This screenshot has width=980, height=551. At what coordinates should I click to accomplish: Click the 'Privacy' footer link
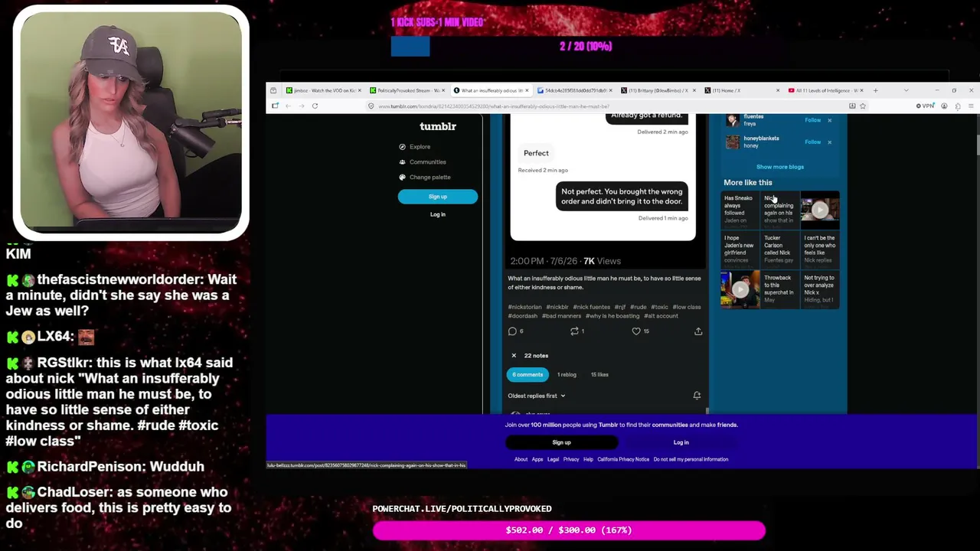[571, 459]
